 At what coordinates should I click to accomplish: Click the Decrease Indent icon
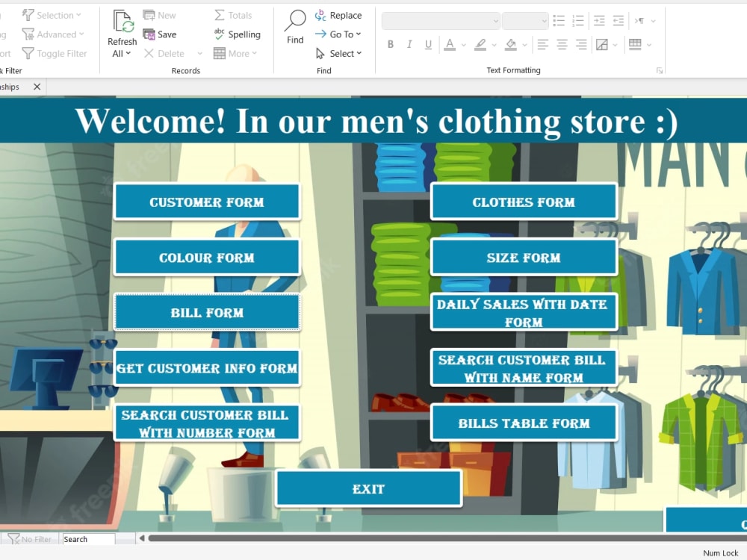pyautogui.click(x=619, y=20)
